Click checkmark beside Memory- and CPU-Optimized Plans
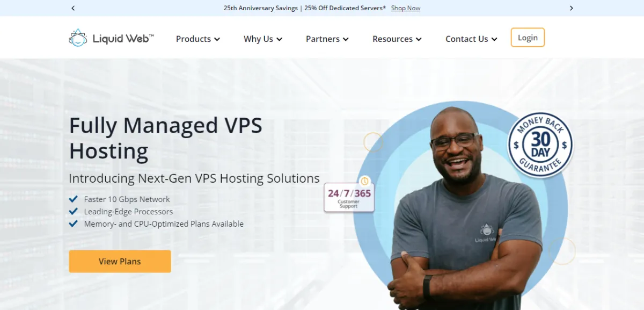This screenshot has width=644, height=310. click(74, 224)
